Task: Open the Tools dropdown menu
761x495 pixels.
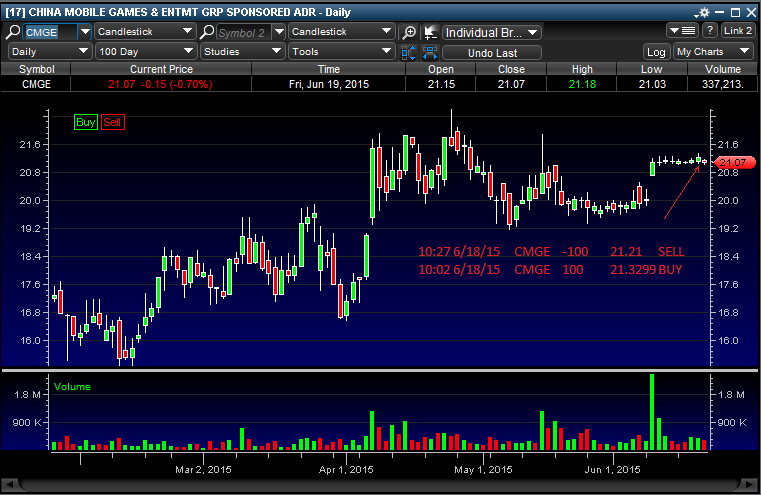Action: [342, 51]
